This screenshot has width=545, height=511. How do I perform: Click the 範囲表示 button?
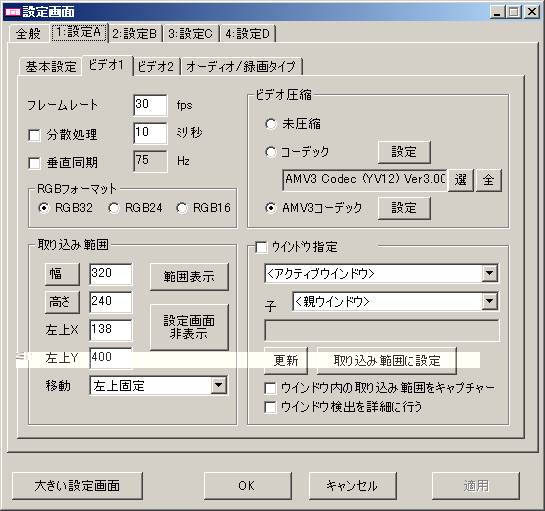(189, 277)
